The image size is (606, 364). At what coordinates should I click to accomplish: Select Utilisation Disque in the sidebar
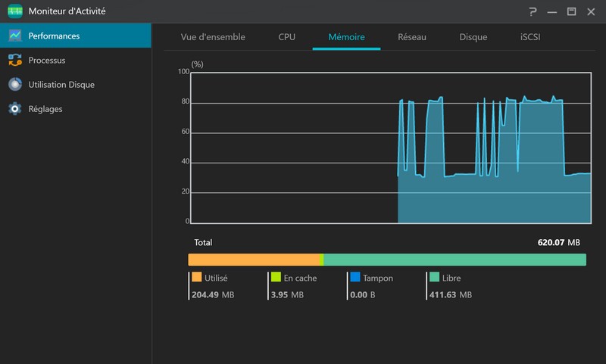click(75, 84)
